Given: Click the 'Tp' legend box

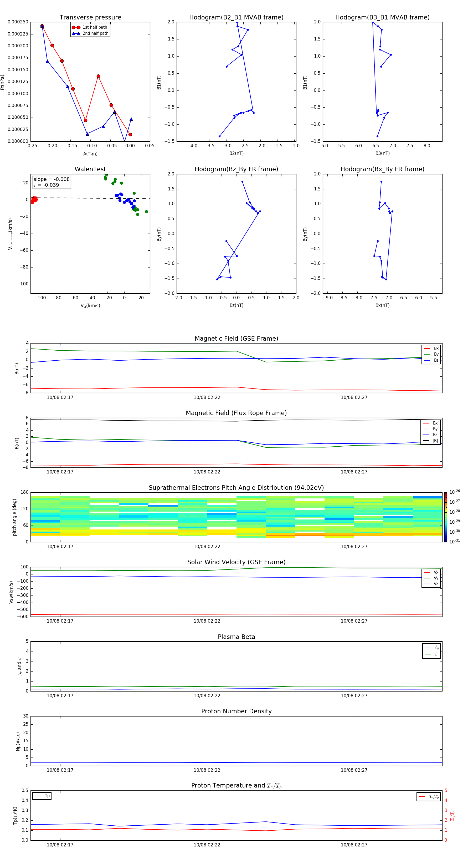Looking at the screenshot, I should coord(42,796).
